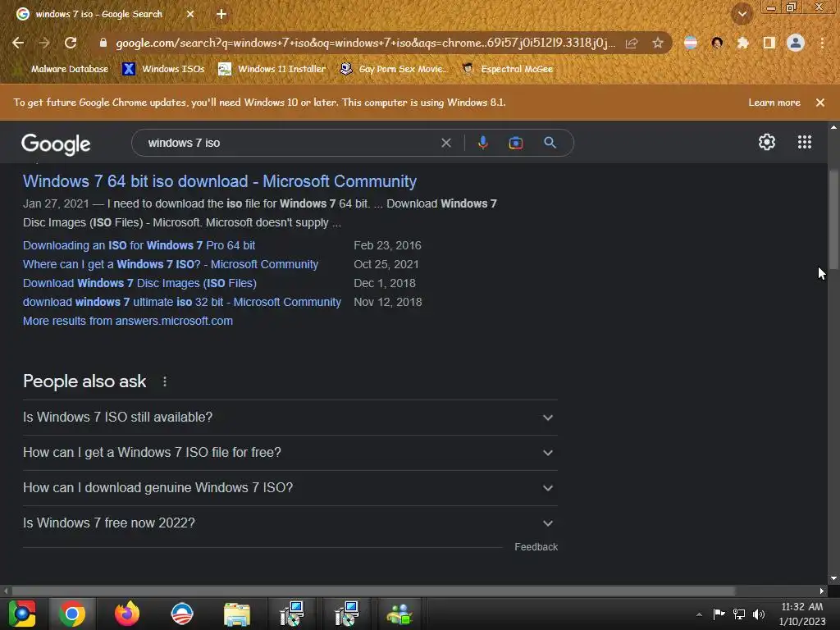
Task: Click the striped flag extension icon
Action: pyautogui.click(x=691, y=43)
